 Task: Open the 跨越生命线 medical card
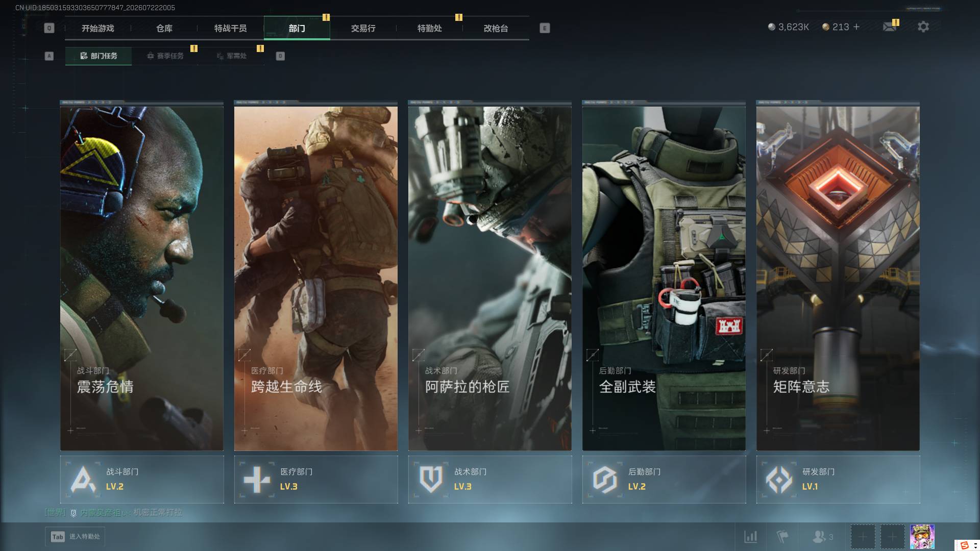[315, 275]
